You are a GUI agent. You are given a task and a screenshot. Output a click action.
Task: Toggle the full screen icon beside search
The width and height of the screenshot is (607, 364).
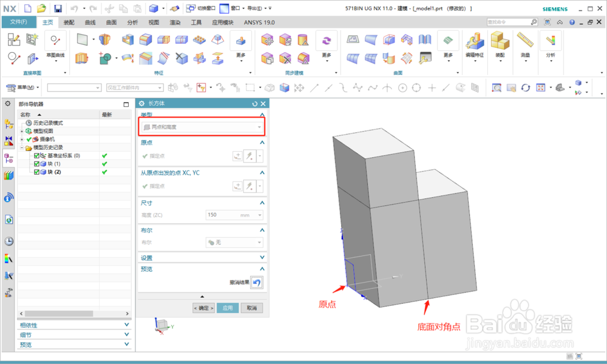point(547,22)
